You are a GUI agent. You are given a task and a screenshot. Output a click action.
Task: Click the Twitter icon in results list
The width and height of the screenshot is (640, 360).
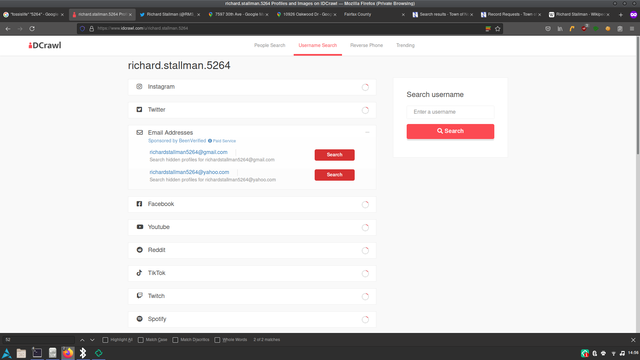pyautogui.click(x=139, y=109)
